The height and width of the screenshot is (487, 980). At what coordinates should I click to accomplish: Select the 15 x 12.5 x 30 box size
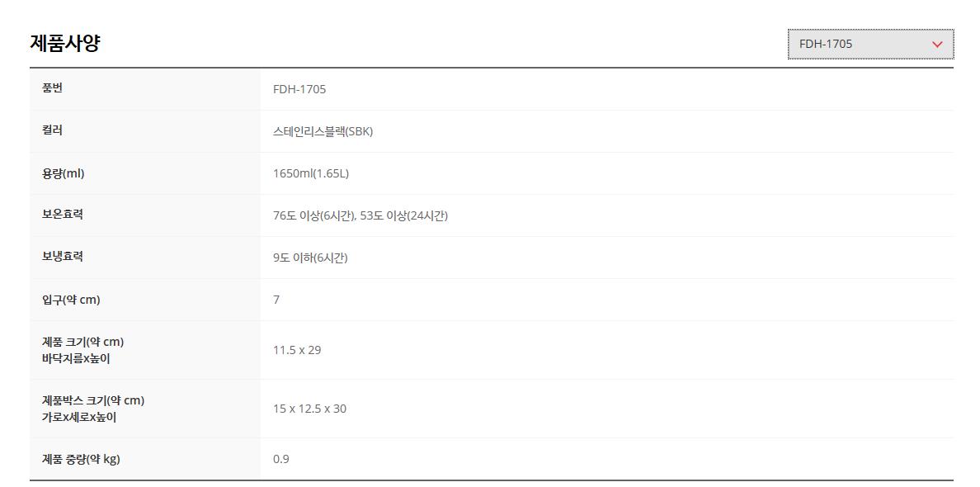click(309, 409)
